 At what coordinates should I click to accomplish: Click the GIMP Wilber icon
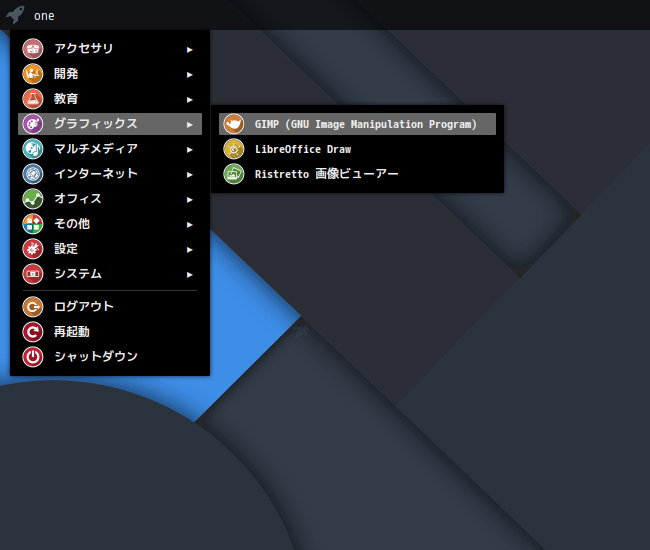click(234, 124)
